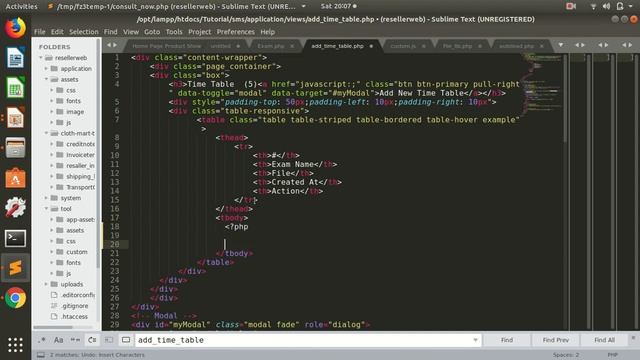Image resolution: width=640 pixels, height=360 pixels.
Task: Change indentation via Spaces: 2
Action: 566,355
